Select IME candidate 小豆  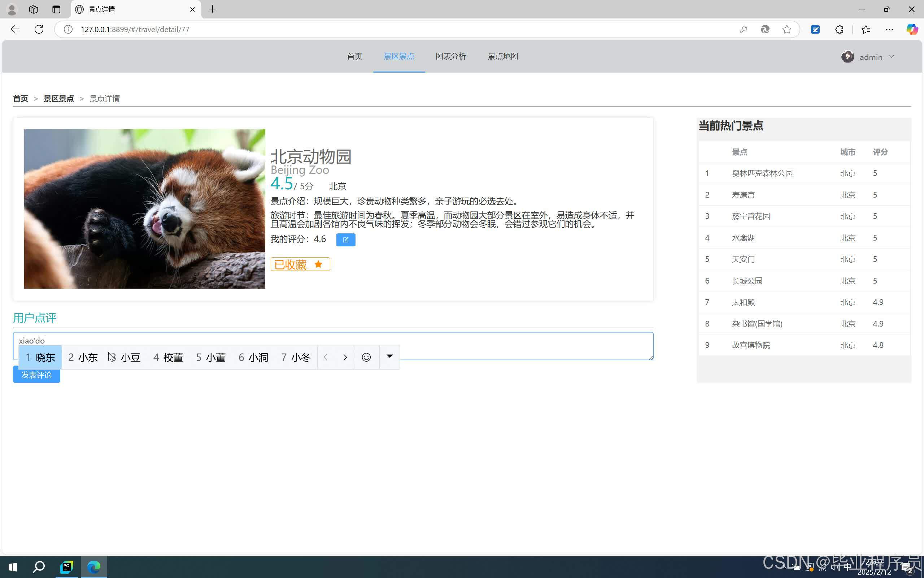coord(126,357)
